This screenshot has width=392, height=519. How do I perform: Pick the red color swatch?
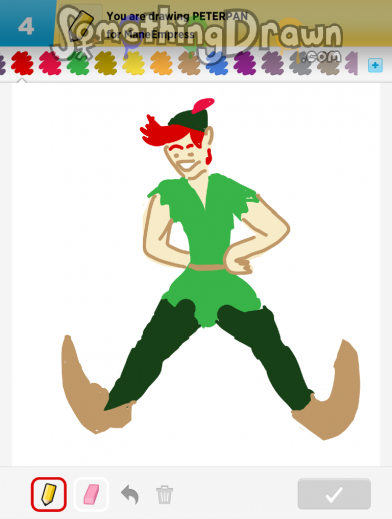(x=22, y=63)
